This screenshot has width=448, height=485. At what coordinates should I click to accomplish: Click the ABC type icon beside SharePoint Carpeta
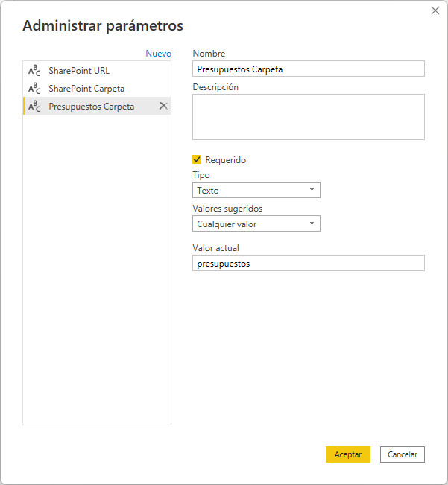[x=34, y=89]
